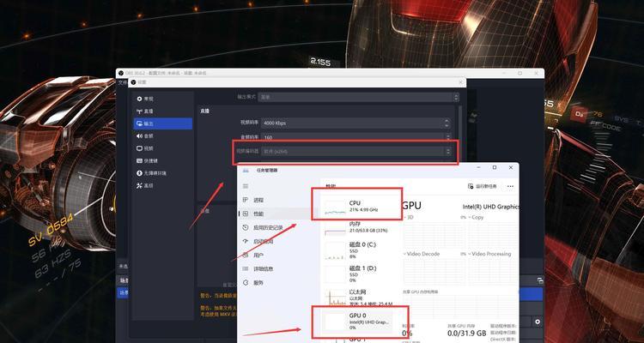This screenshot has height=343, width=644.
Task: Close the OBS settings (设置) dialog
Action: click(x=460, y=82)
